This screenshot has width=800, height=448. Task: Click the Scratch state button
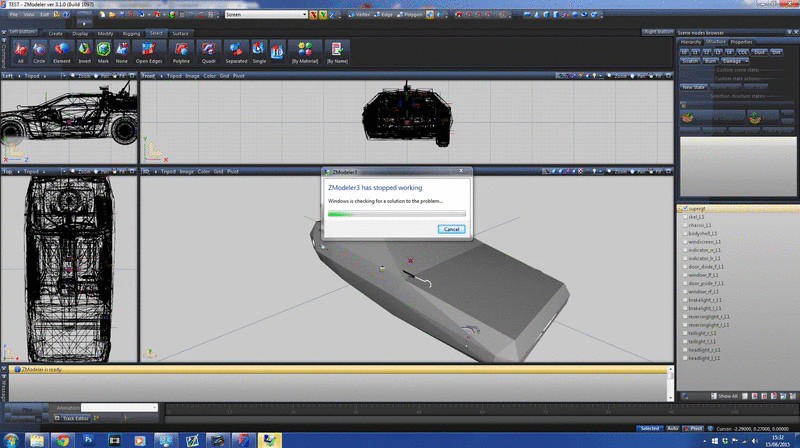(690, 61)
